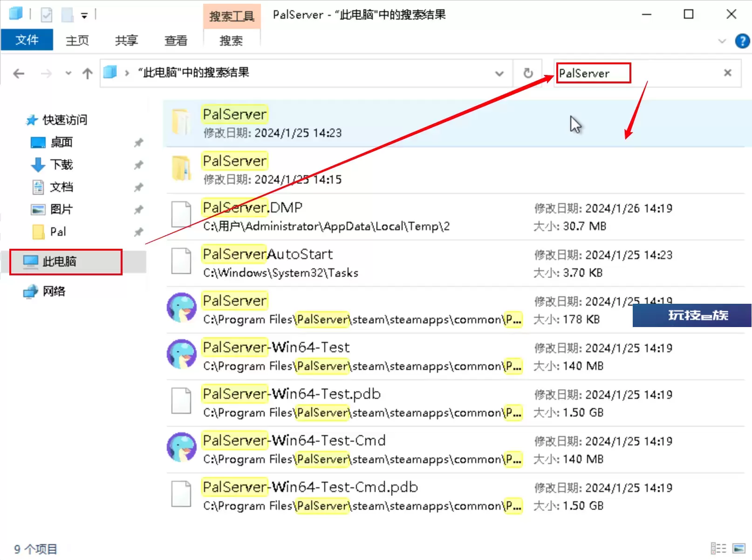Screen dimensions: 752x560
Task: Click the 搜索工具 contextual tab header
Action: 232,16
